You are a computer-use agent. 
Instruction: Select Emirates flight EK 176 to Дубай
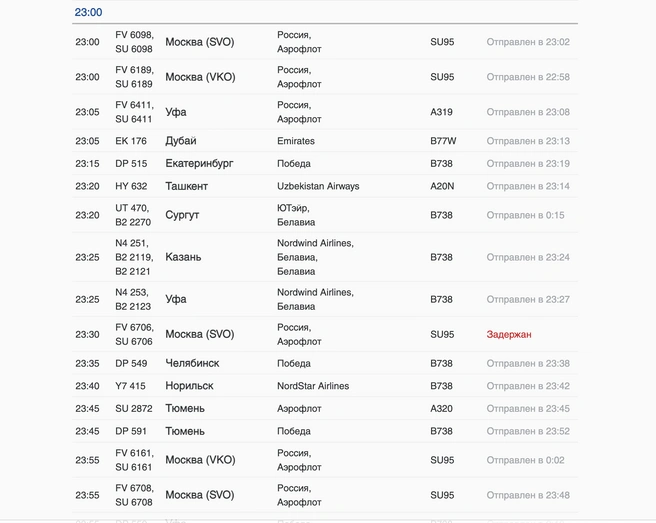tap(325, 141)
